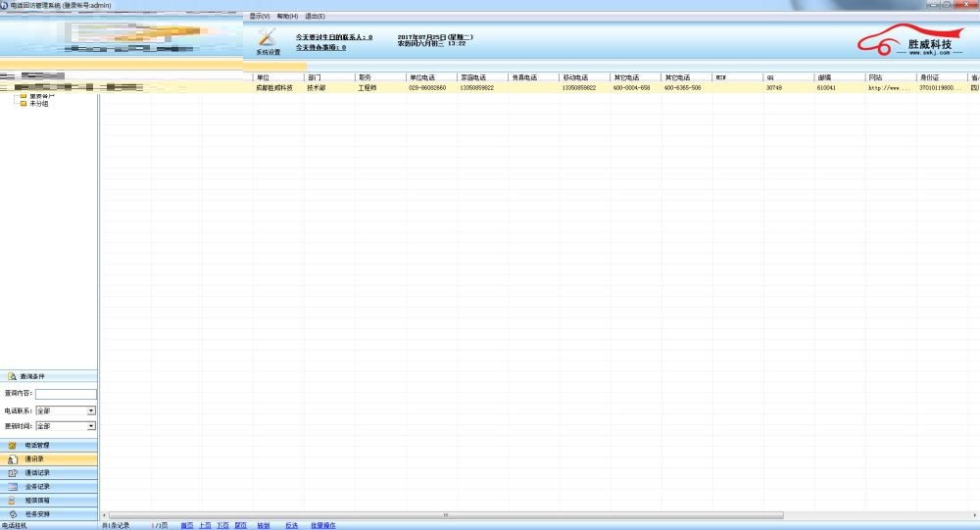Open the 业务记录 business records icon
The image size is (980, 530).
click(13, 486)
